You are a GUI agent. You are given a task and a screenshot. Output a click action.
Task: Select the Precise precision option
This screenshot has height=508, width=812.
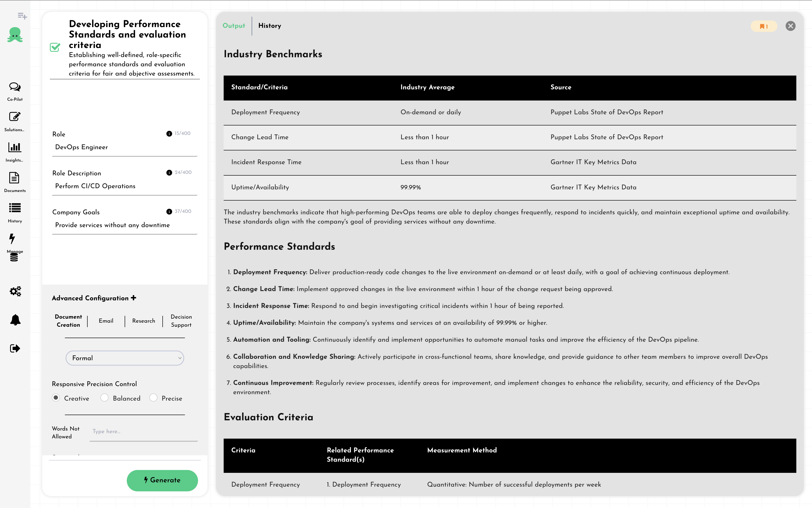pos(153,398)
